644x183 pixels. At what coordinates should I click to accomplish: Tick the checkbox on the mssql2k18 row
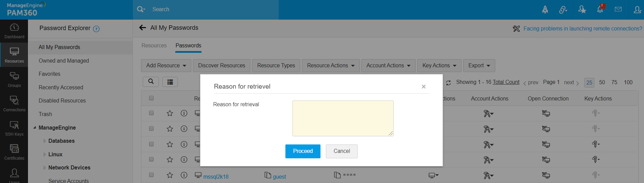pyautogui.click(x=151, y=175)
